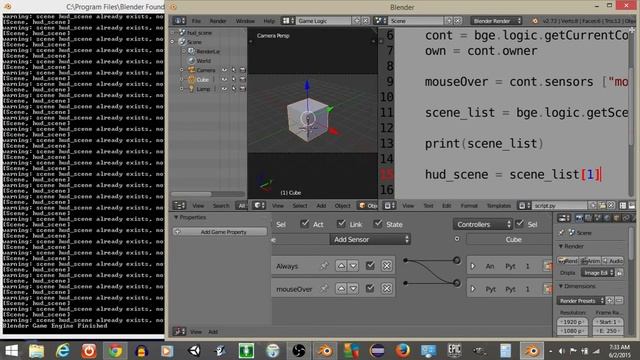Delete the Always sensor with X

point(387,266)
